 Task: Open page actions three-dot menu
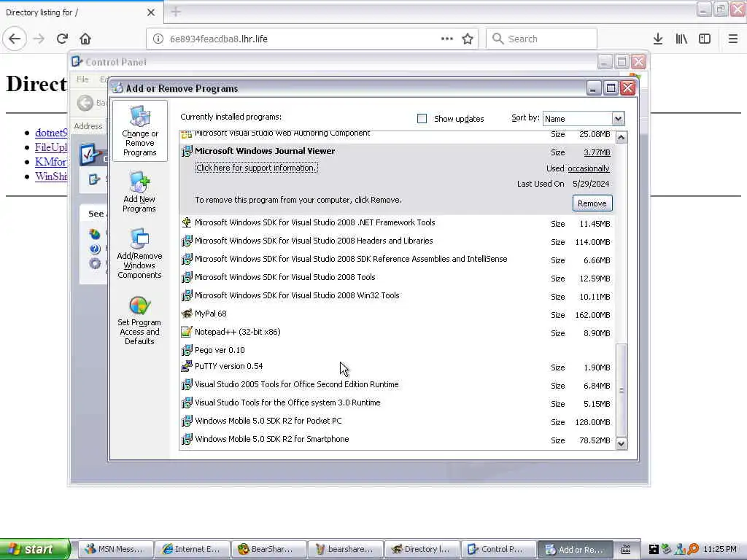(x=447, y=39)
